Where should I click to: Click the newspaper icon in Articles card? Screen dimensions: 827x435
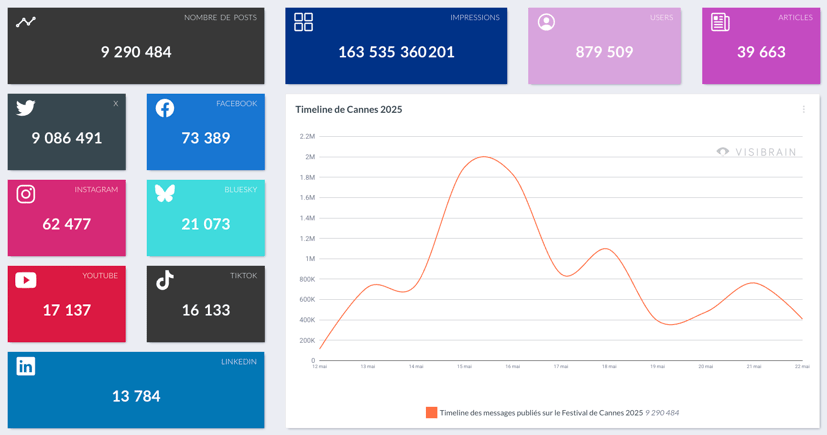click(720, 22)
